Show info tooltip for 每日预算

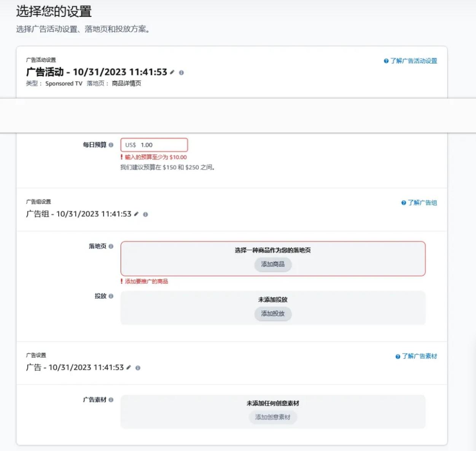coord(111,145)
